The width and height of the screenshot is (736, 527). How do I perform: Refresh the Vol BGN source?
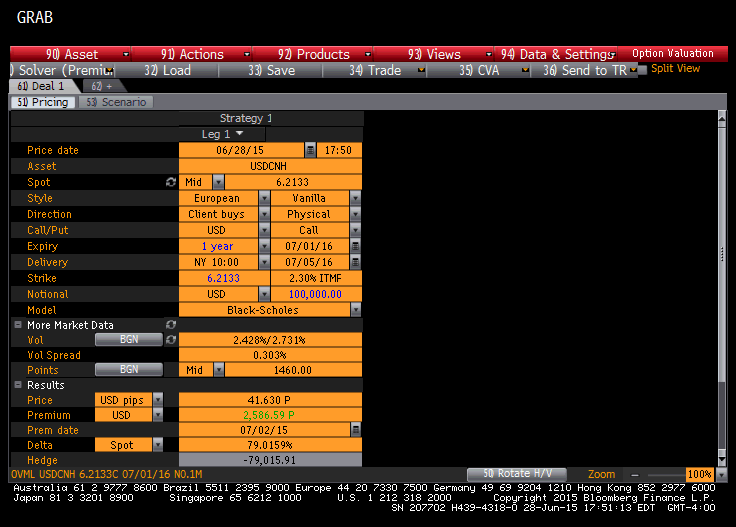[171, 340]
